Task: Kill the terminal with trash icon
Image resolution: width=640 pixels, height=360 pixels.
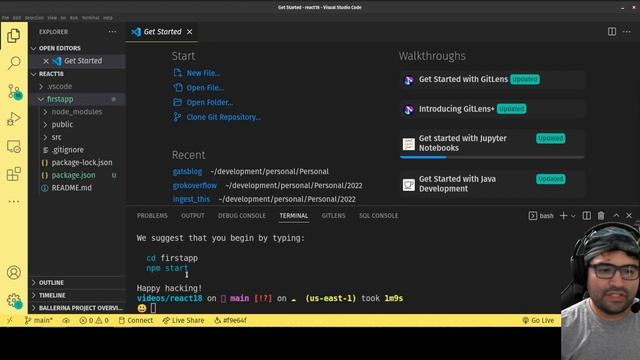Action: pos(601,216)
